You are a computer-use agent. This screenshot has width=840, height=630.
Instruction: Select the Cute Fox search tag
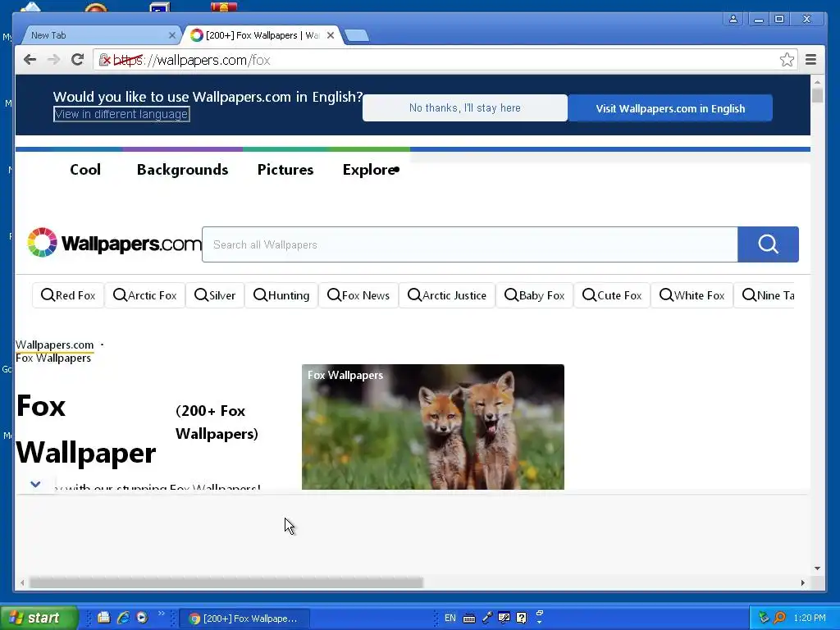coord(612,295)
